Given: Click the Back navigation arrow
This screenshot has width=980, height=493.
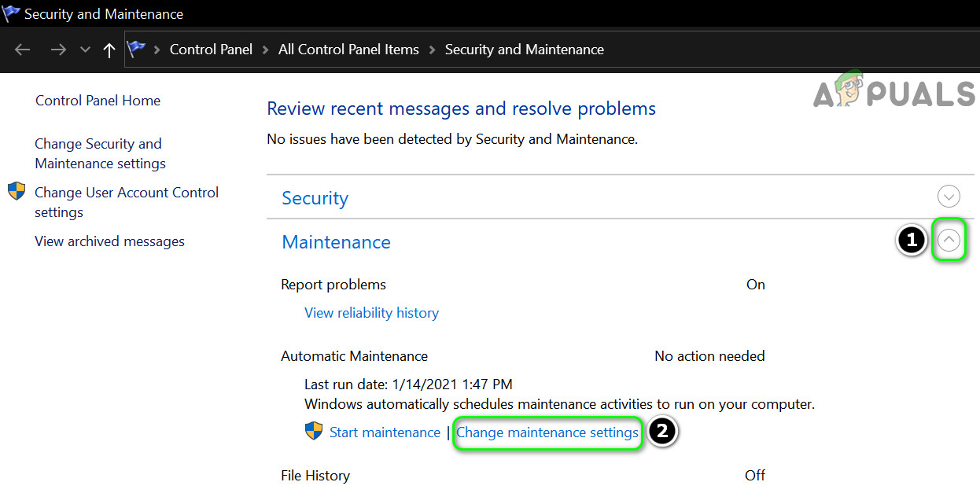Looking at the screenshot, I should coord(22,50).
